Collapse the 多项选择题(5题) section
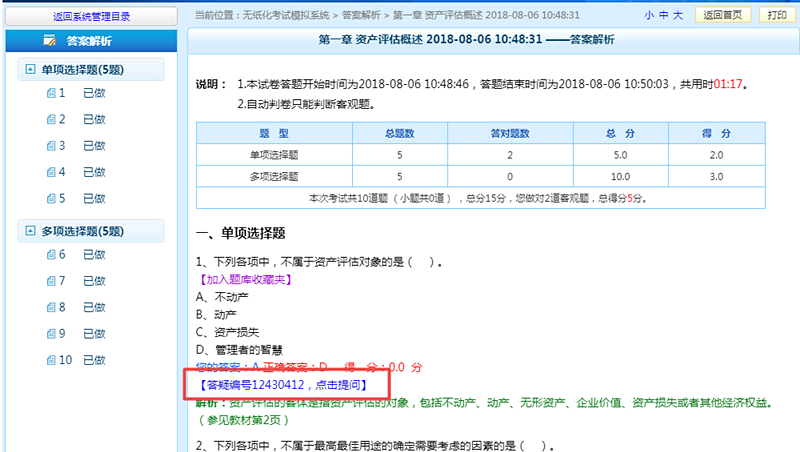Image resolution: width=800 pixels, height=452 pixels. tap(30, 232)
